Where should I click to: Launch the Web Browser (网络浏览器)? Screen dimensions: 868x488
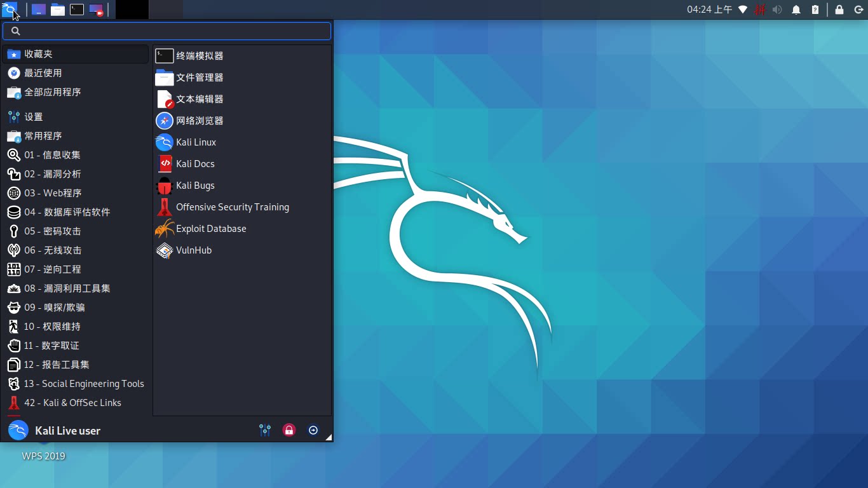click(x=200, y=121)
